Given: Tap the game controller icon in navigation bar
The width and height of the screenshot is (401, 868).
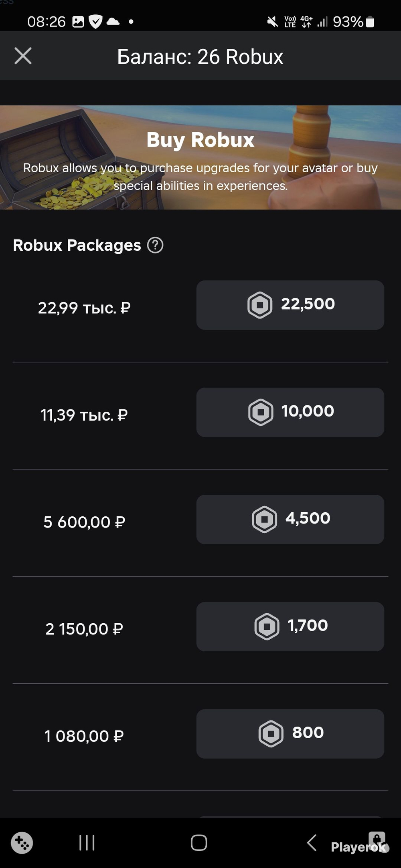Looking at the screenshot, I should (x=22, y=843).
